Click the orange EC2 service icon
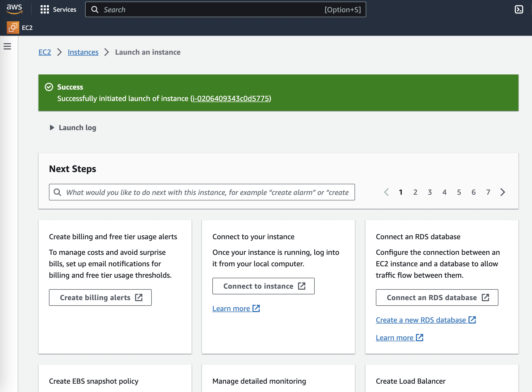The width and height of the screenshot is (532, 392). tap(13, 28)
